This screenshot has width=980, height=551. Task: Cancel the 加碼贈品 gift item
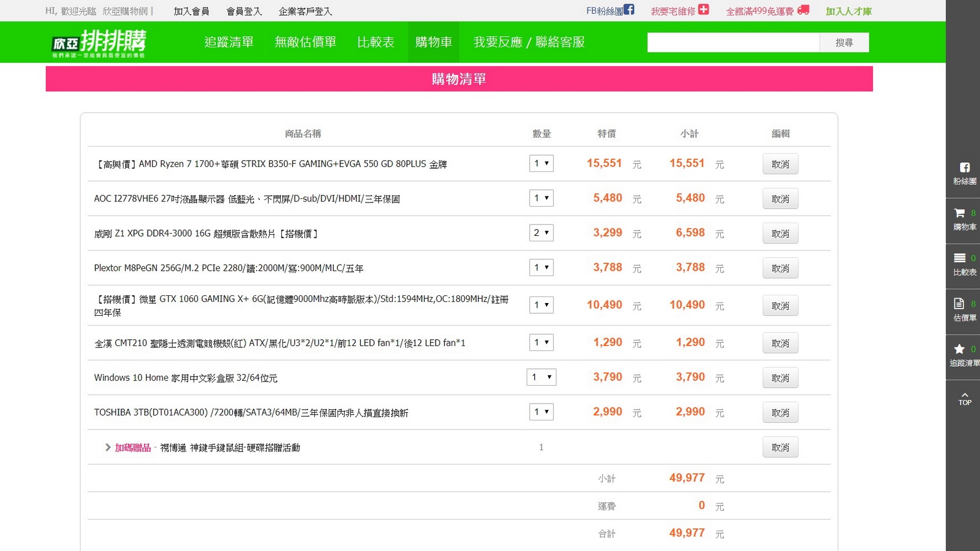coord(780,447)
